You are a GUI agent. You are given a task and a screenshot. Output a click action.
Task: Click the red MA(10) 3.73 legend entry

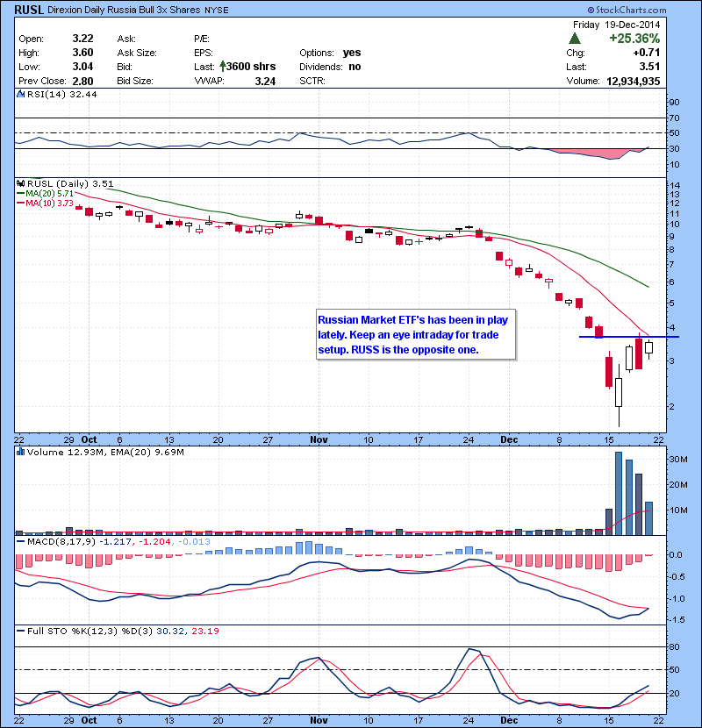click(45, 203)
